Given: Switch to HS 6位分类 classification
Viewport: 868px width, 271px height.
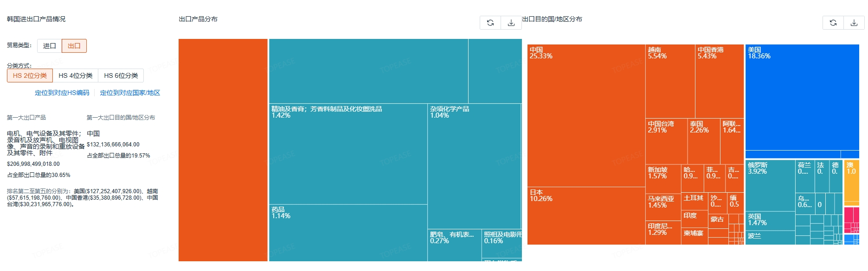Looking at the screenshot, I should (x=121, y=76).
